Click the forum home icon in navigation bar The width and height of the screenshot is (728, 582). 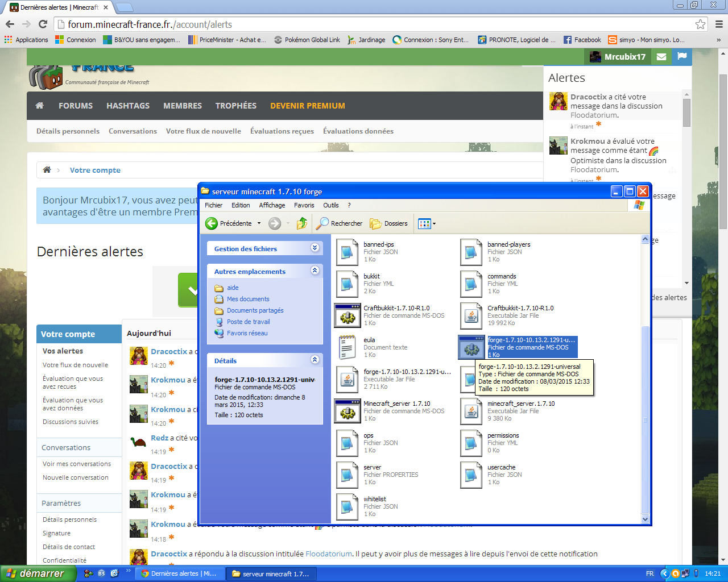(x=40, y=106)
